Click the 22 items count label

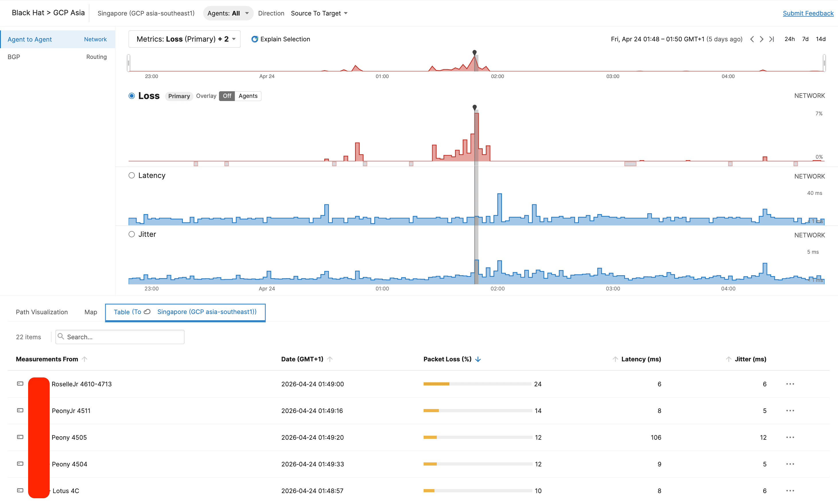click(28, 337)
